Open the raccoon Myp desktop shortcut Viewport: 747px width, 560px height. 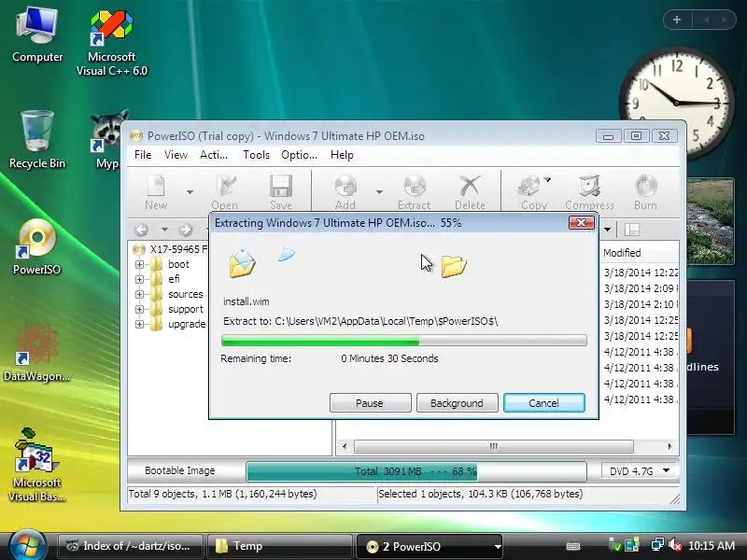point(108,139)
